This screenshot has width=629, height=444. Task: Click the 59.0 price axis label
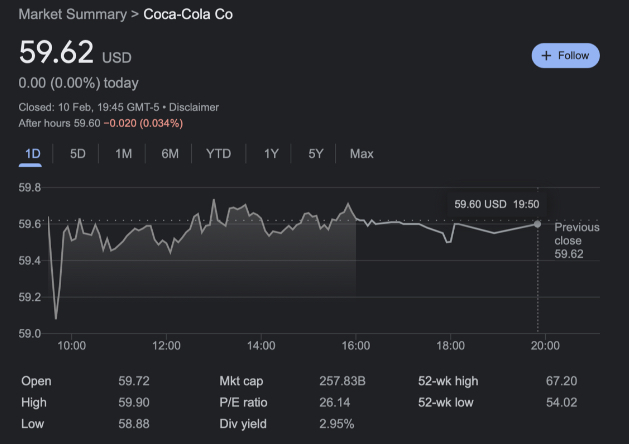point(30,333)
